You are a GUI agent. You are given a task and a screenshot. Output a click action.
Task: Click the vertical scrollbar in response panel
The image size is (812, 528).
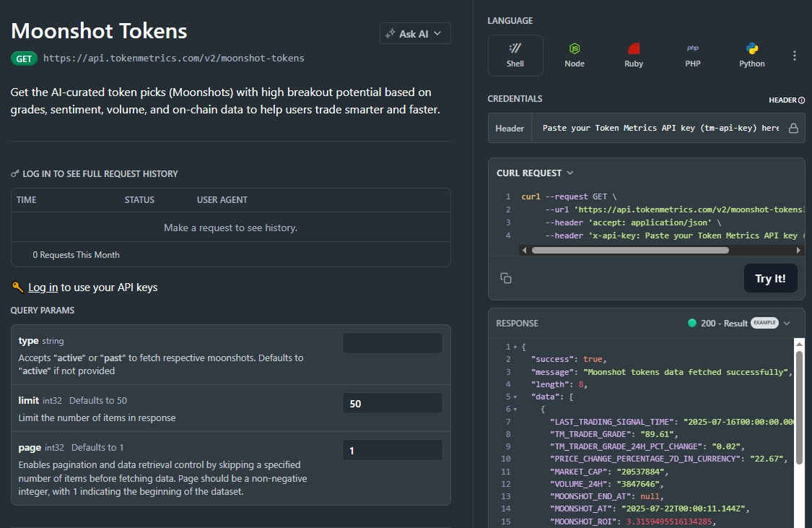pyautogui.click(x=799, y=408)
